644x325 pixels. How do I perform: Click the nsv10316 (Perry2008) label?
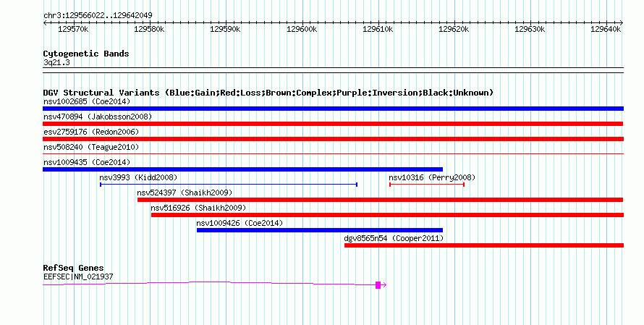coord(432,177)
